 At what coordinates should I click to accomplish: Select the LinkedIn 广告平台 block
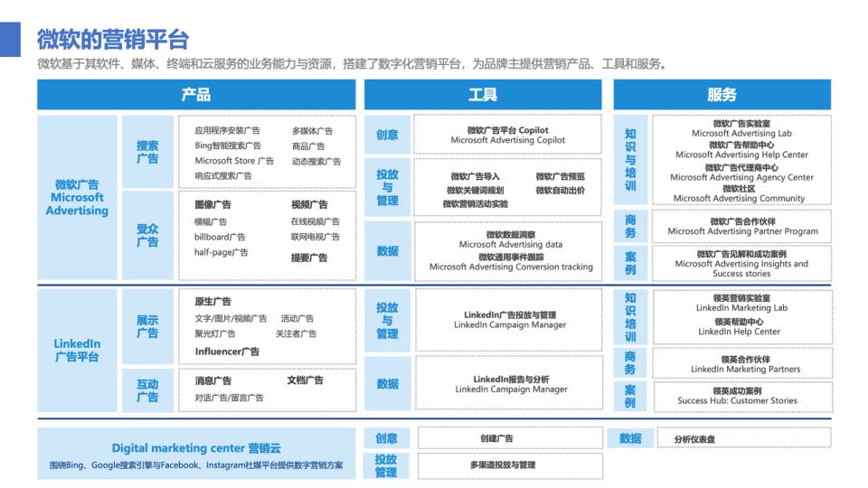point(77,351)
